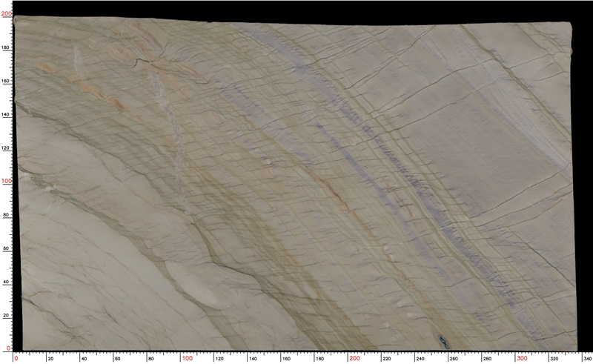Viewport: 593px width, 364px height.
Task: Click the 180 label on horizontal ruler
Action: click(x=319, y=358)
